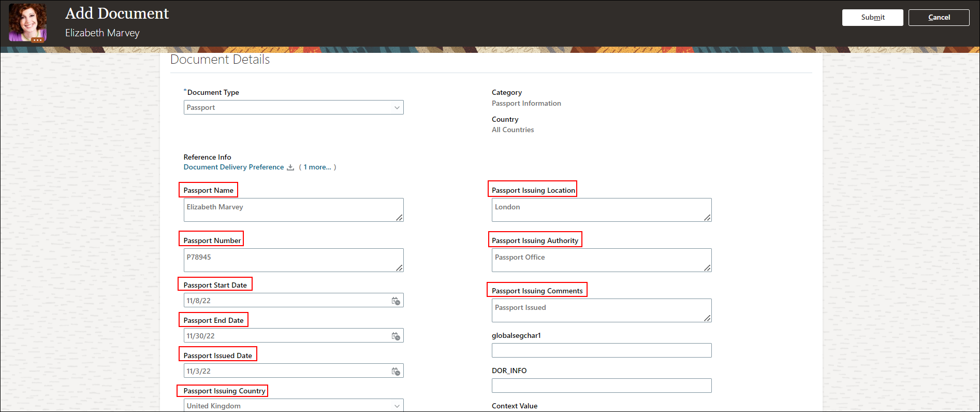Screen dimensions: 980x412
Task: Click the resize handle of Passport Issuing Comments field
Action: click(707, 318)
